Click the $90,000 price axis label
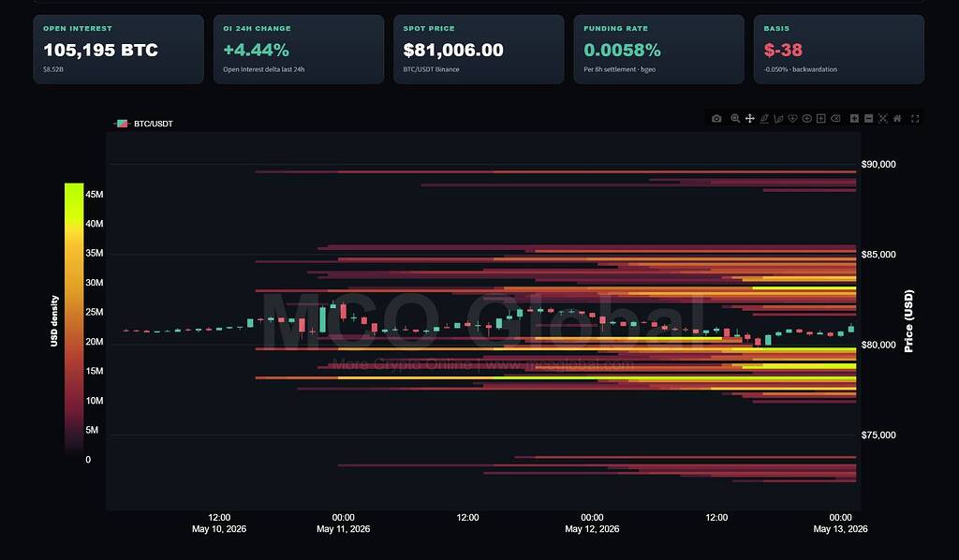 pos(878,165)
